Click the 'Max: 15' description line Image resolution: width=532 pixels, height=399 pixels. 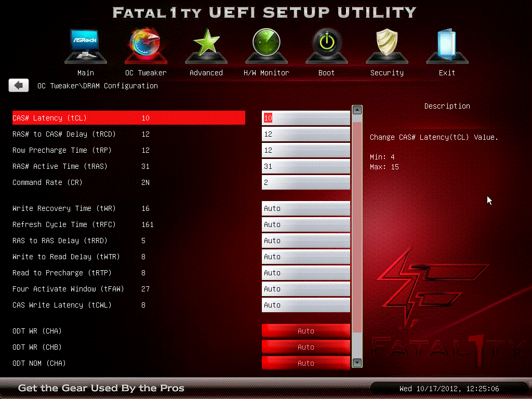tap(384, 167)
